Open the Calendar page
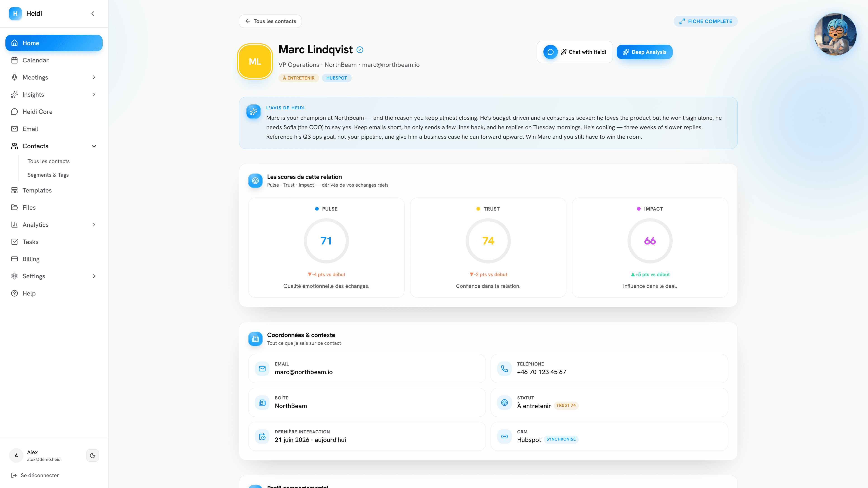Viewport: 868px width, 488px height. pos(54,60)
